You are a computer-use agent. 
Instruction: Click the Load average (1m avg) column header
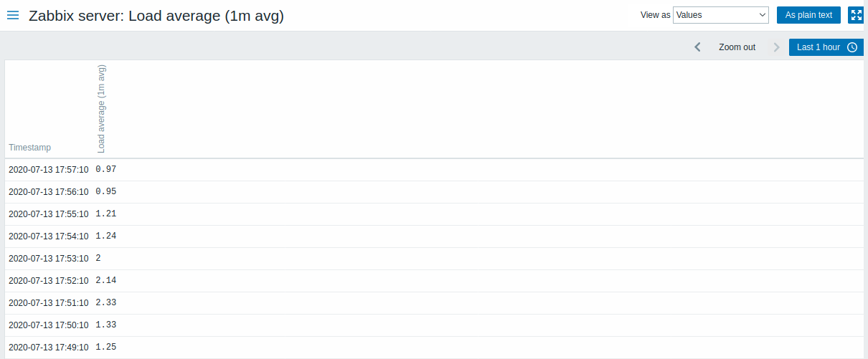(101, 109)
